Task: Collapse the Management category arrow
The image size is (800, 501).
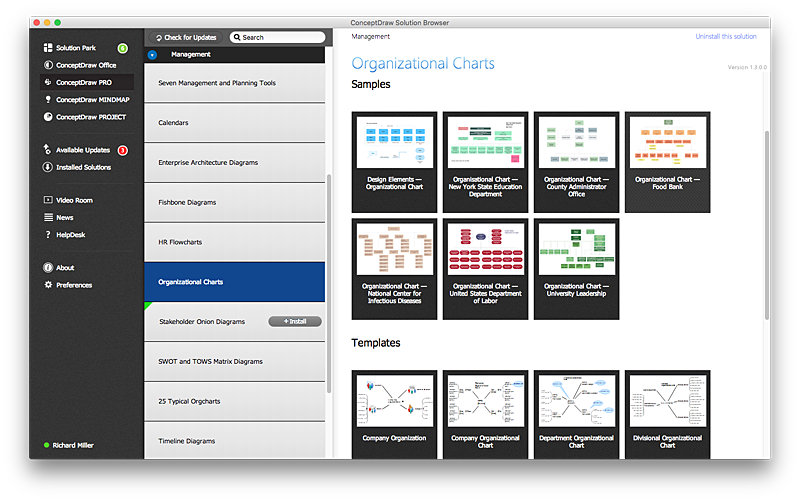Action: (152, 55)
